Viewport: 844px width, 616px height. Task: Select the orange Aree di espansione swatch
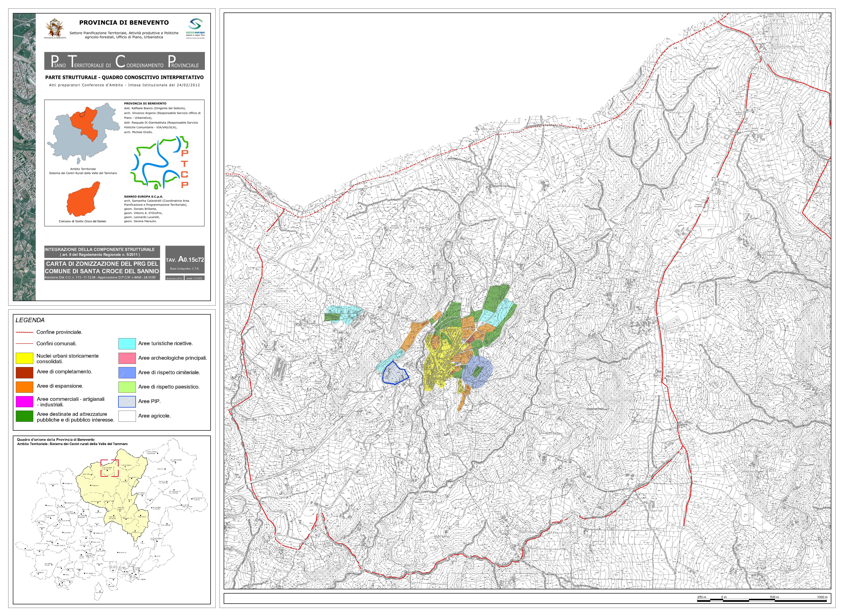coord(25,387)
